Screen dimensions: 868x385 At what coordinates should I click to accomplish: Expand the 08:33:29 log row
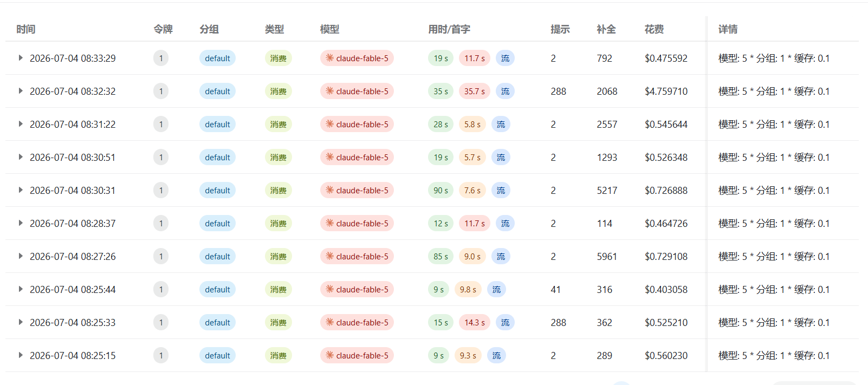[x=21, y=58]
